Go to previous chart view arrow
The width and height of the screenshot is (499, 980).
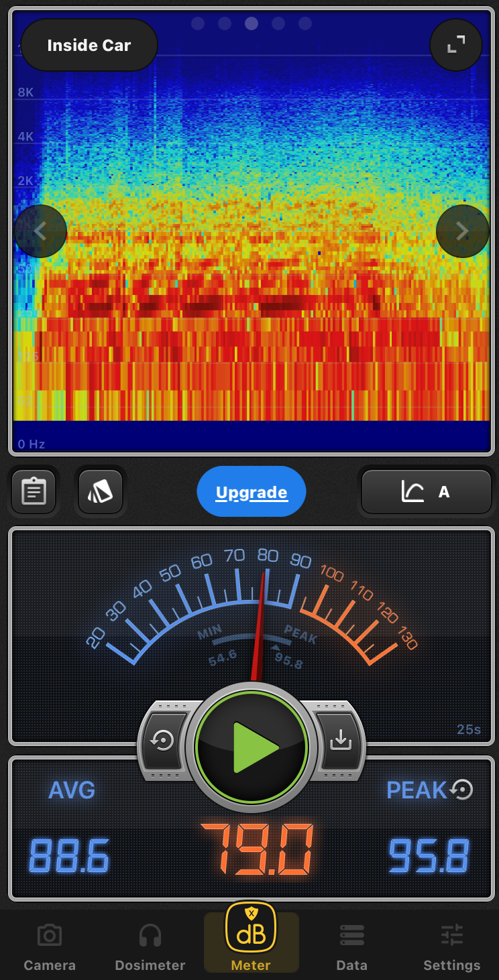pos(40,231)
